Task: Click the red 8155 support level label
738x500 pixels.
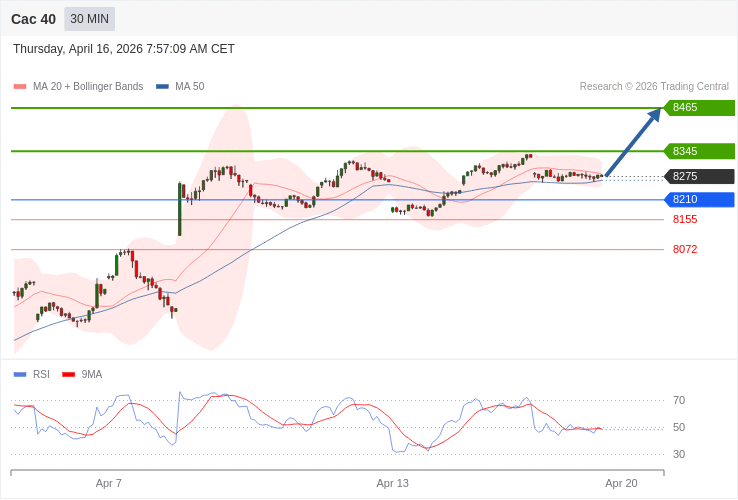Action: [685, 219]
